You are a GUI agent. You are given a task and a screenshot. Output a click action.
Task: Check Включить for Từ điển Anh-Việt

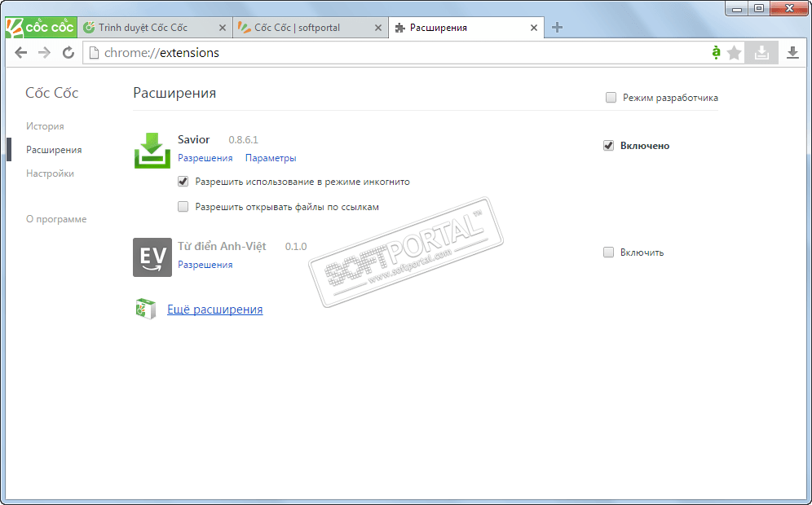point(608,253)
